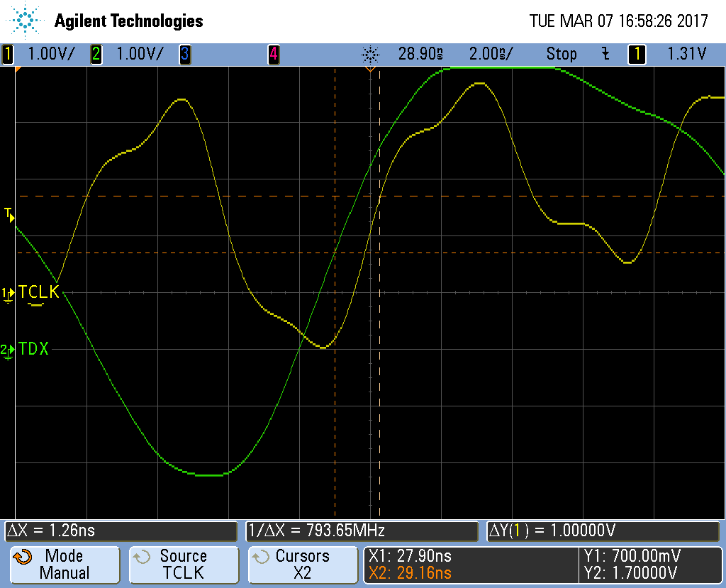Viewport: 726px width, 588px height.
Task: Open the Cursors X2 softkey selector
Action: tap(303, 565)
